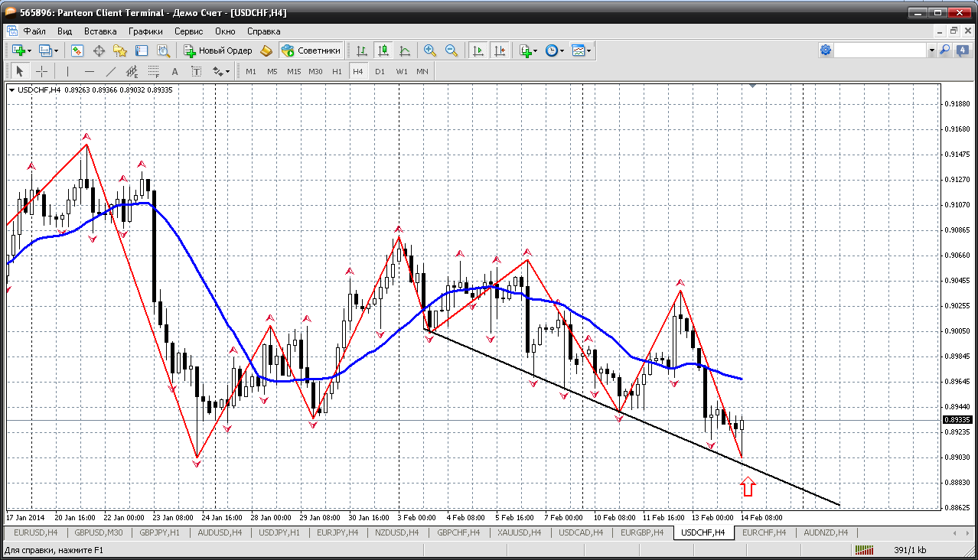
Task: Click the zoom in magnifier icon
Action: pyautogui.click(x=430, y=50)
